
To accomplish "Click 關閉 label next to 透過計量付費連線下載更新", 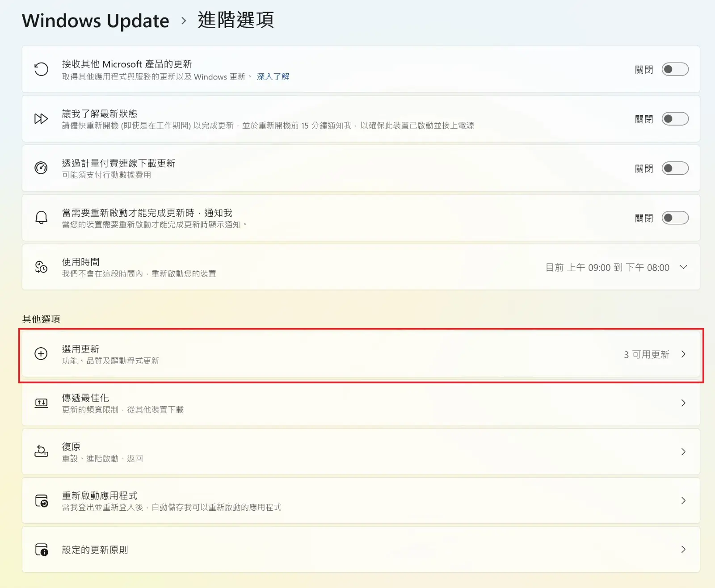I will click(x=644, y=168).
